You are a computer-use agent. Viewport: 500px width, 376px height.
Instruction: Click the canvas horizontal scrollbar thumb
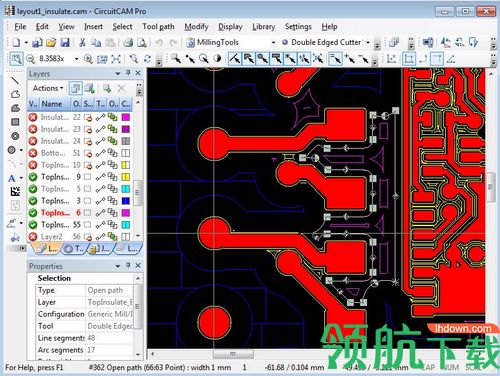233,354
